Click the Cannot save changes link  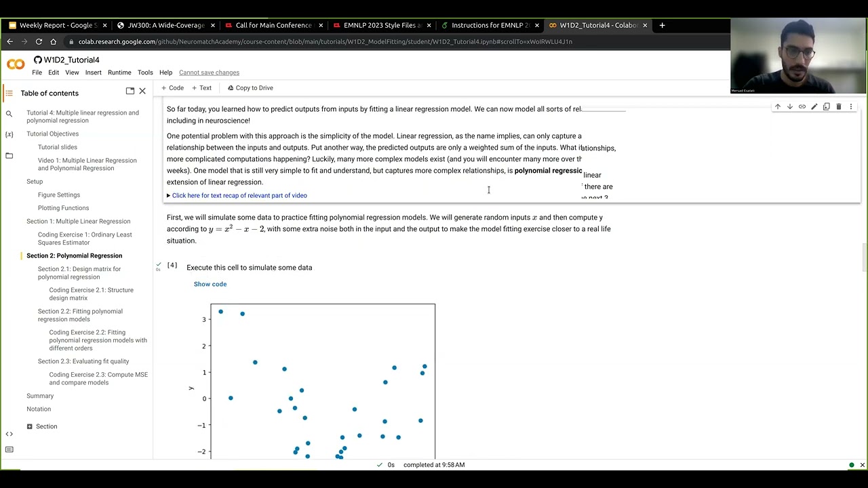click(x=209, y=73)
